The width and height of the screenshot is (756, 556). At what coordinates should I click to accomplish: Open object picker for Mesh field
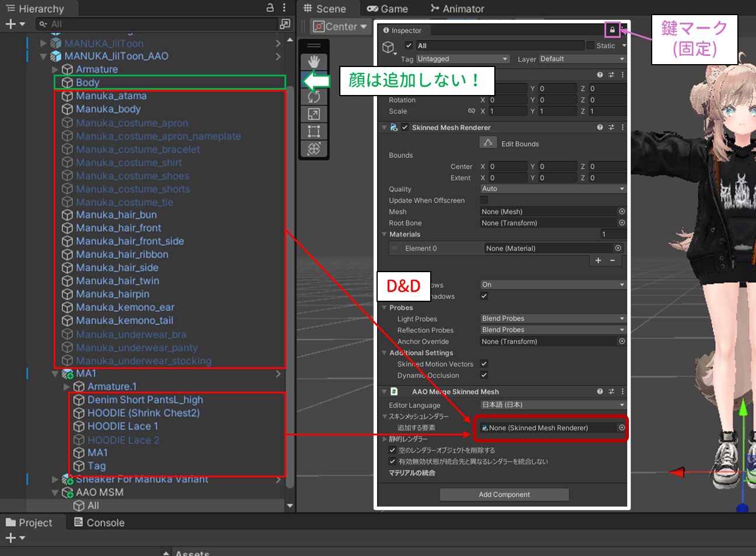622,212
